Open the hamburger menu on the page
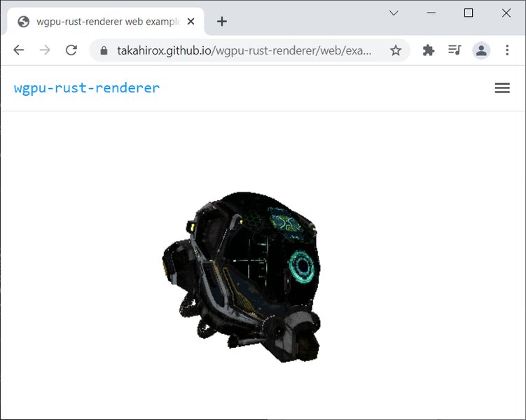This screenshot has height=420, width=526. tap(502, 87)
